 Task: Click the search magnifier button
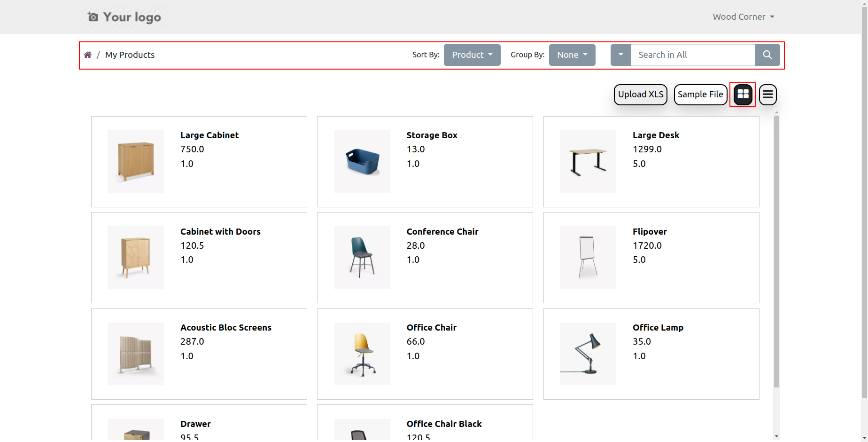coord(767,55)
